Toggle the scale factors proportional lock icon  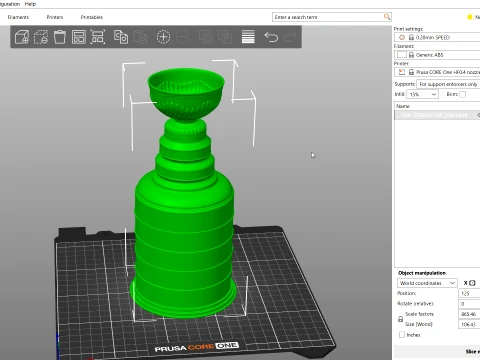pyautogui.click(x=401, y=319)
